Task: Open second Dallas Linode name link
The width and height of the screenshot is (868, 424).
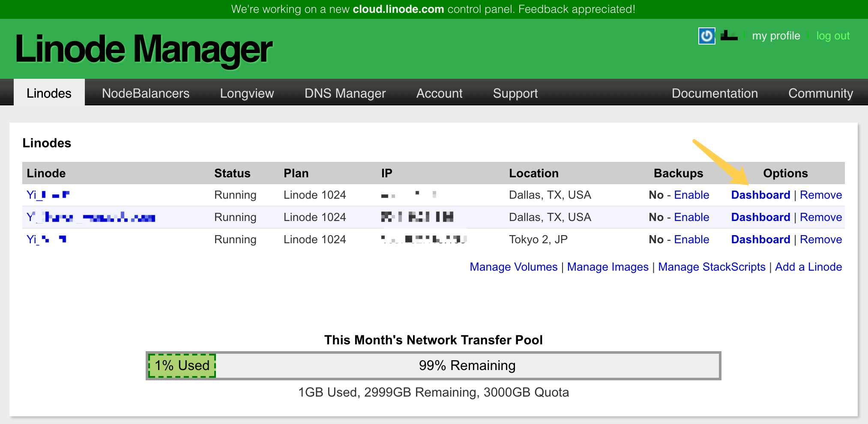Action: (x=91, y=217)
